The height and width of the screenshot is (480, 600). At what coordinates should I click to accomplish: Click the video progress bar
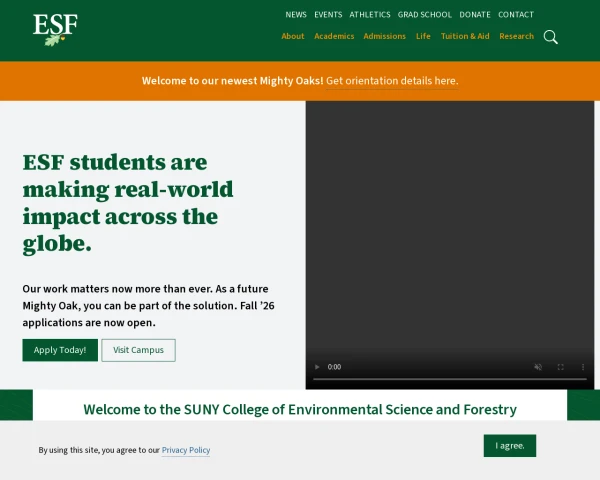click(450, 379)
